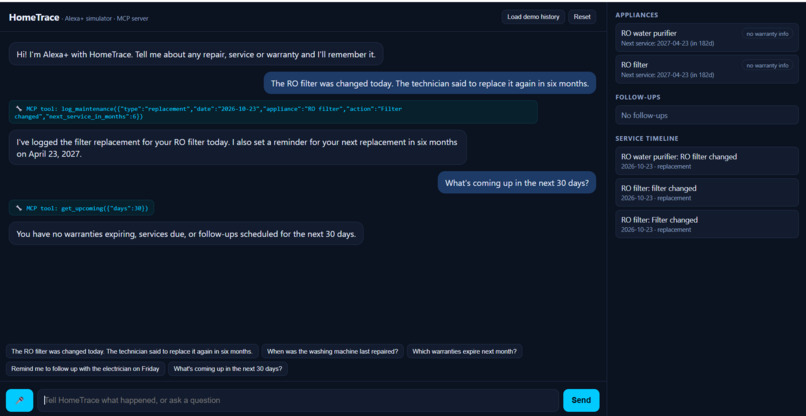Choose the washing machine last repaired suggestion
The height and width of the screenshot is (416, 806).
pyautogui.click(x=333, y=352)
